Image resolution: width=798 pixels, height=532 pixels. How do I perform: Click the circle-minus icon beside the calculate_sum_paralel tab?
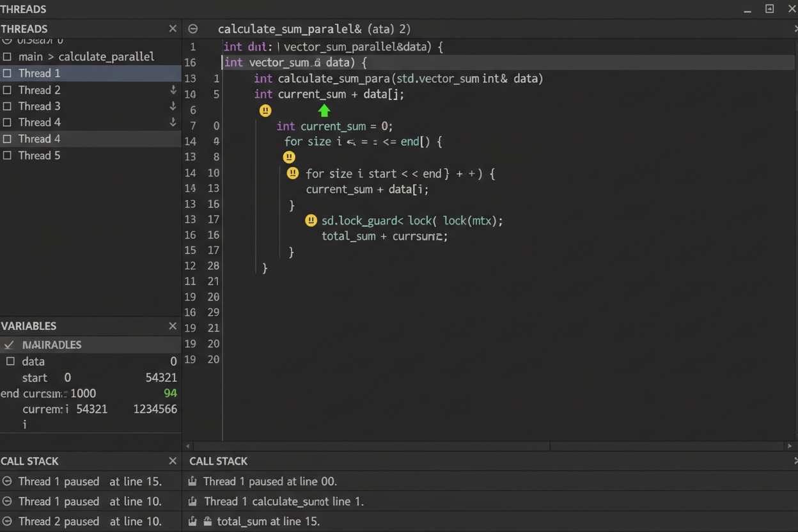point(193,29)
